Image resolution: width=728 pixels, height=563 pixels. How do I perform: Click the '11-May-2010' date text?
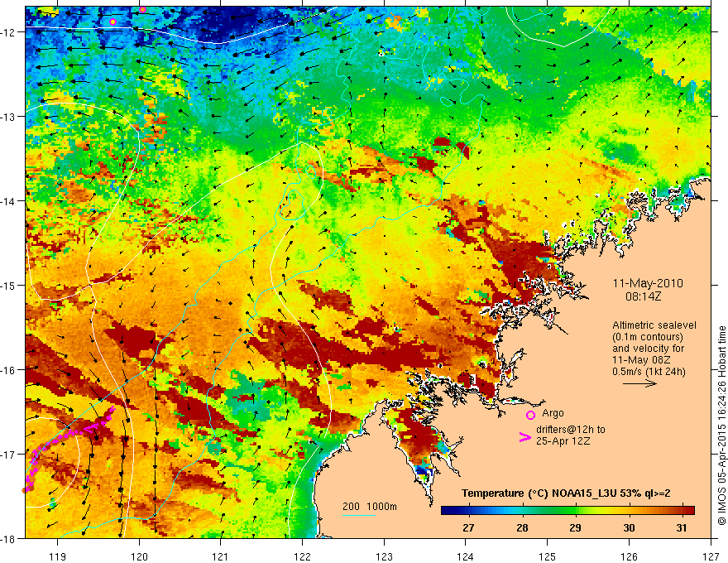click(x=648, y=283)
